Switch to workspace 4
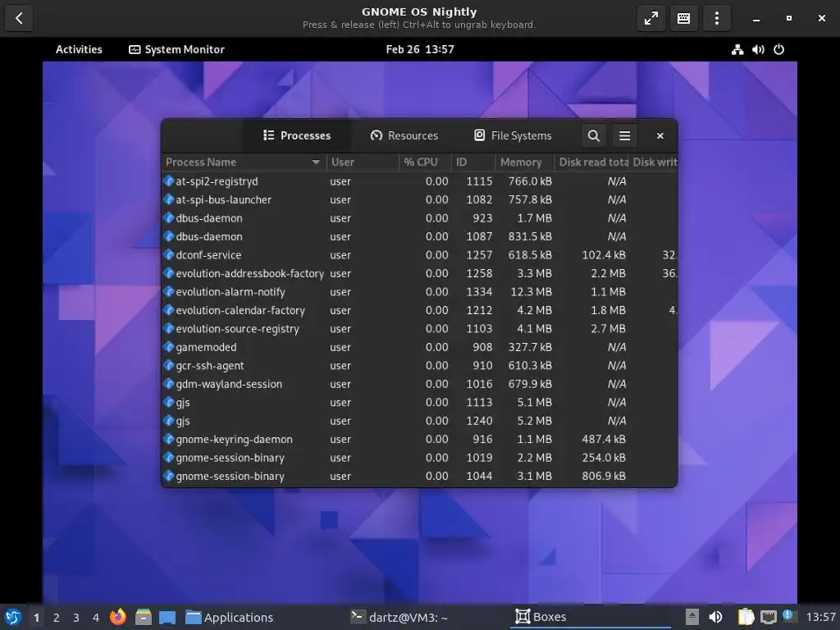This screenshot has height=630, width=840. (x=96, y=618)
